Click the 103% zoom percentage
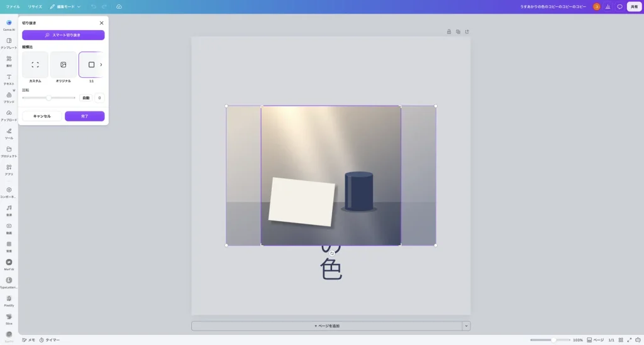The image size is (644, 345). click(578, 340)
